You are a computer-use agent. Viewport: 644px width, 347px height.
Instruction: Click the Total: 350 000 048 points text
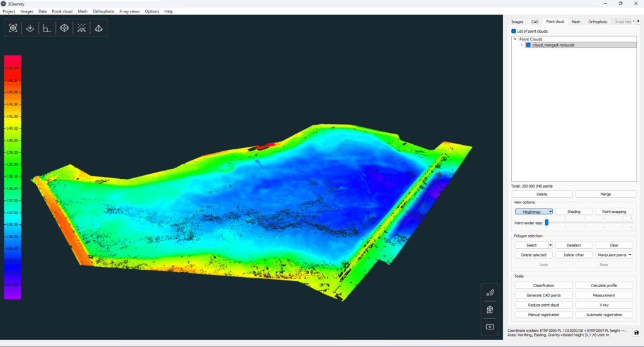coord(532,186)
